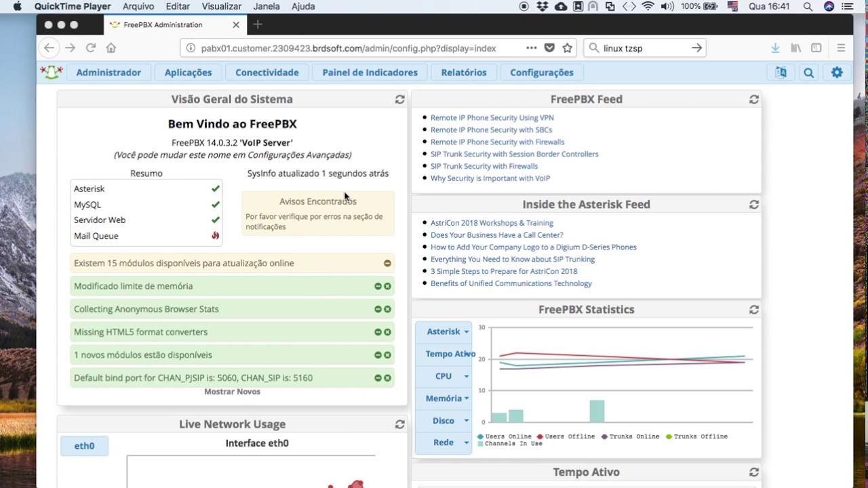Open the Conectividade menu

point(267,73)
